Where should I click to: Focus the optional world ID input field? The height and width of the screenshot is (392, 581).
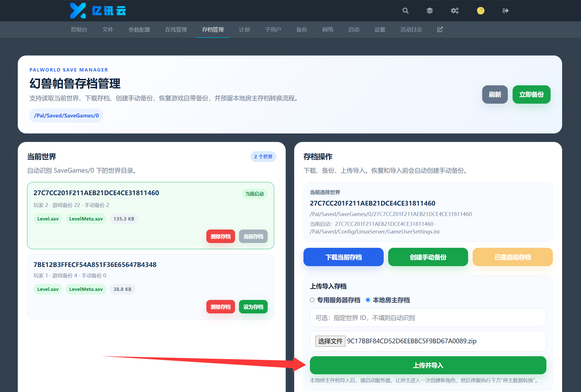point(428,318)
